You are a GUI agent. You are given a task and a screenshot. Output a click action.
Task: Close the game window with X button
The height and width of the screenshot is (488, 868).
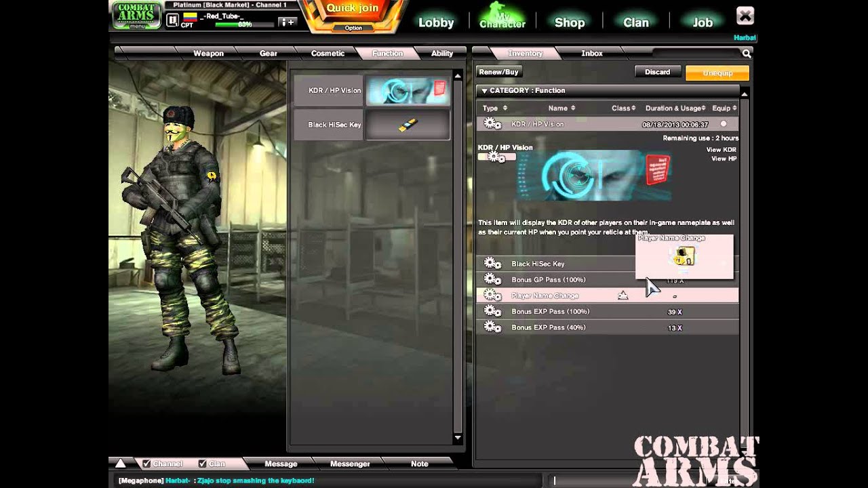click(745, 16)
